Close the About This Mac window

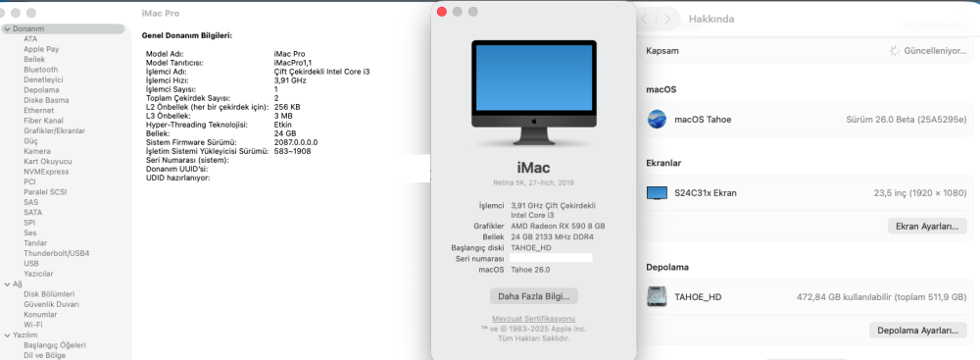[442, 12]
